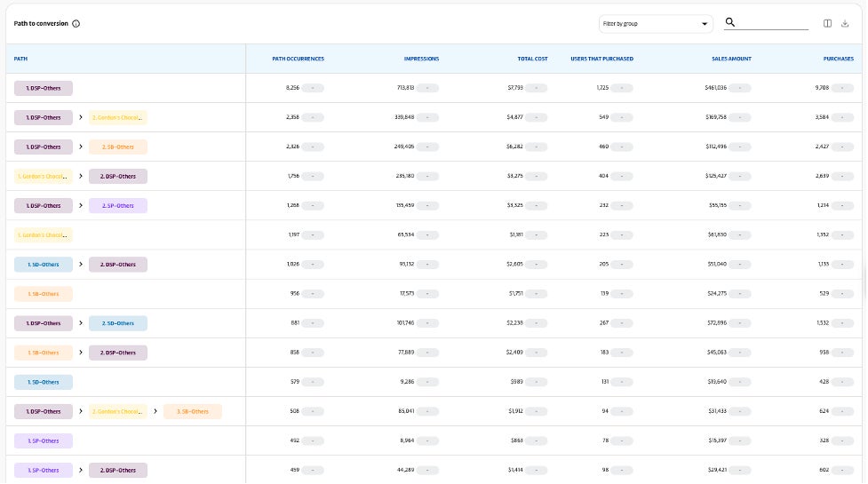Open the column layout toggle icon
This screenshot has height=484, width=868.
point(827,24)
